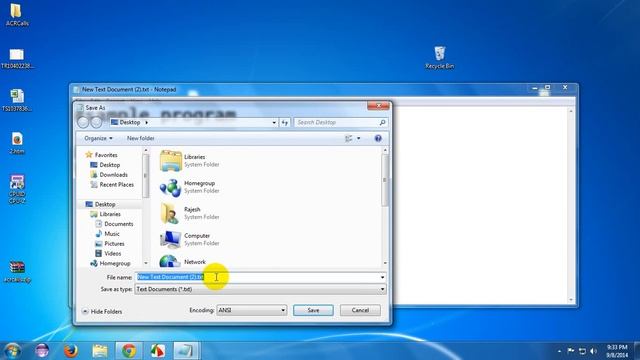This screenshot has height=360, width=640.
Task: Open the File name dropdown arrow
Action: (x=382, y=277)
